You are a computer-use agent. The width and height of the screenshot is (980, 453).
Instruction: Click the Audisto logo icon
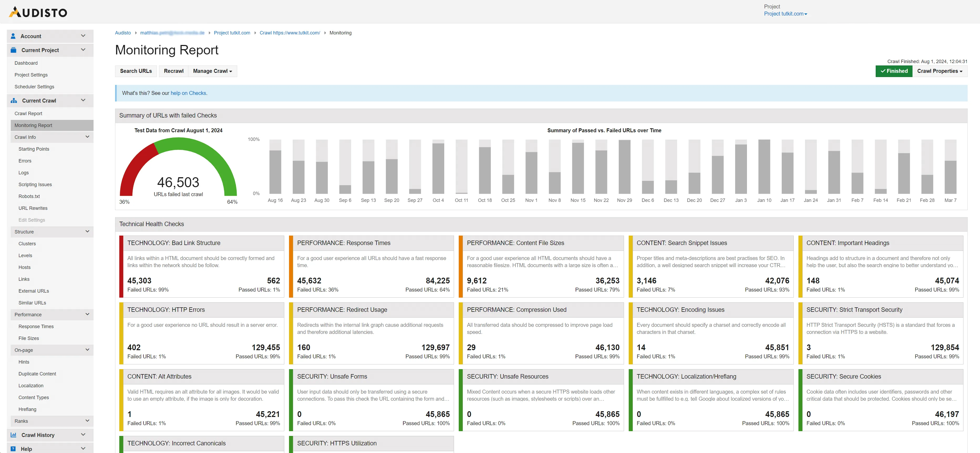tap(13, 11)
